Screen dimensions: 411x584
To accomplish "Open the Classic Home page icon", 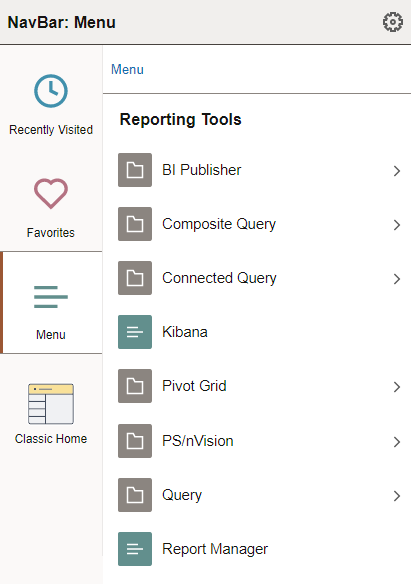I will tap(51, 404).
